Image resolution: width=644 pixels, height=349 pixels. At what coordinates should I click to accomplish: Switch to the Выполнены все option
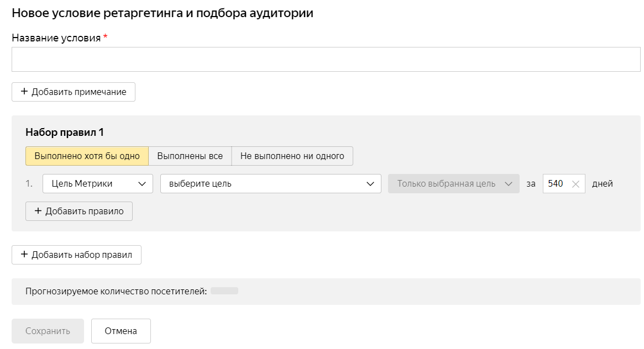190,156
